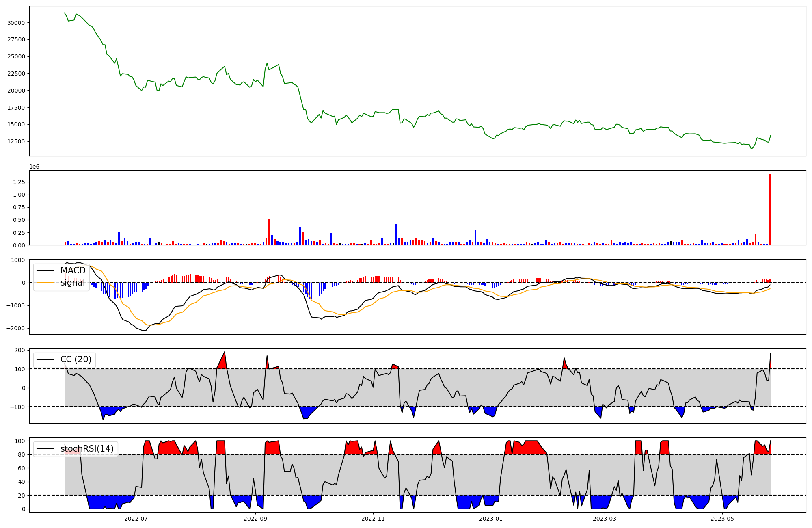812x528 pixels.
Task: Click the MACD legend entry
Action: 73,270
